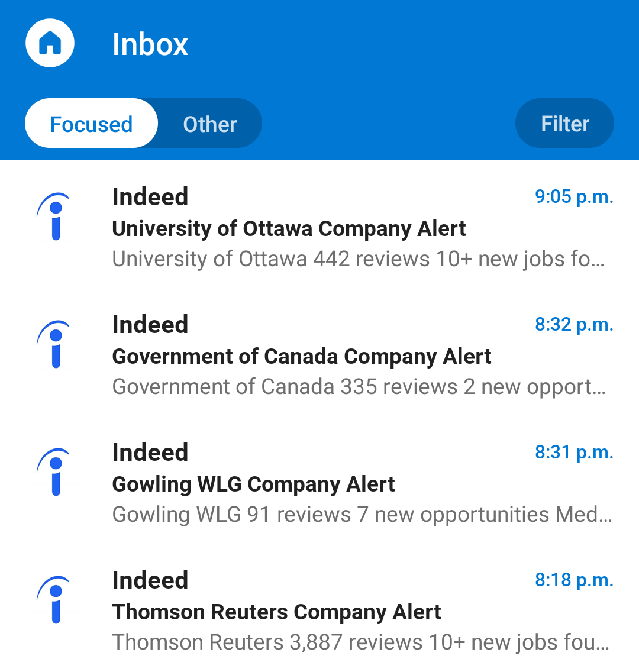The height and width of the screenshot is (672, 639).
Task: Tap preview text mentioning 442 reviews
Action: pos(358,259)
